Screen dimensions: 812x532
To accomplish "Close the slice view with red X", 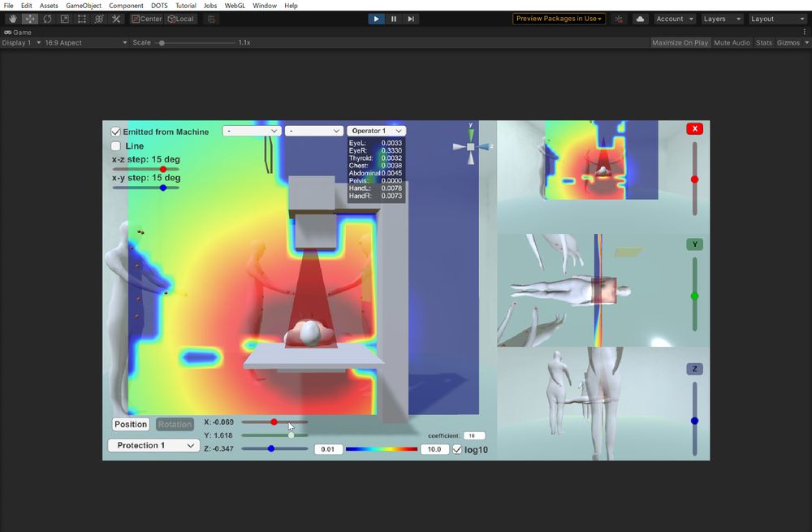I will pos(694,128).
